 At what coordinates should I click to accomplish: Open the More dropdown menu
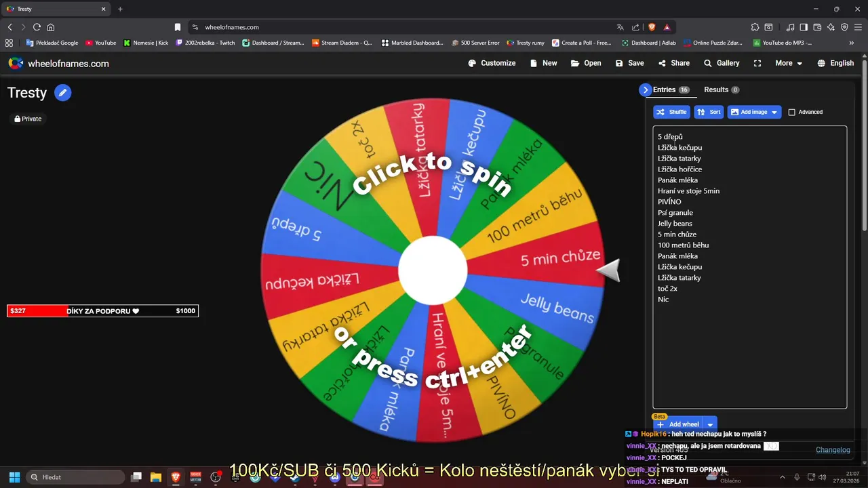click(x=789, y=63)
